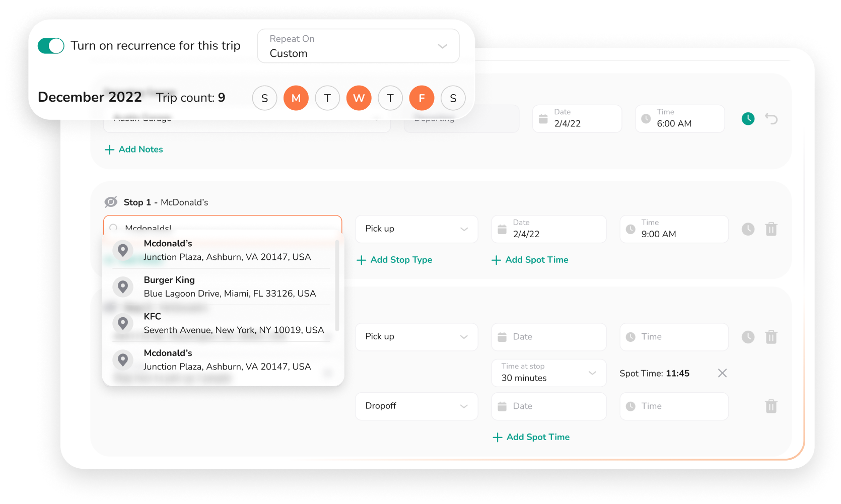Remove the Spot Time 11:45 with X icon
Screen dimensions: 841x504
[722, 373]
